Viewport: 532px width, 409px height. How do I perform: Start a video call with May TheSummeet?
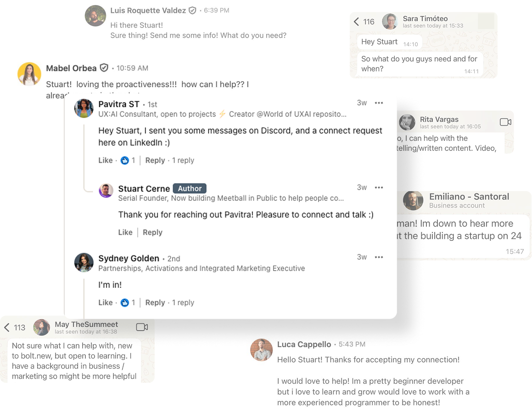tap(142, 327)
